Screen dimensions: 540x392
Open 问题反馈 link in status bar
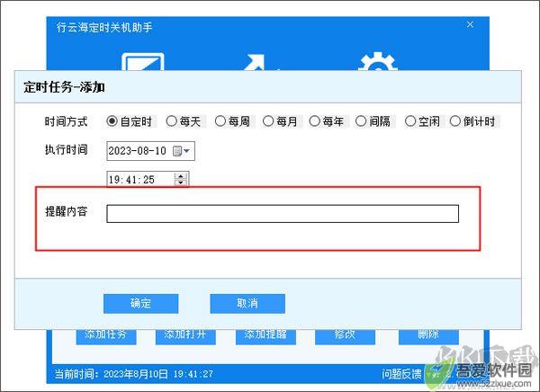tap(401, 374)
